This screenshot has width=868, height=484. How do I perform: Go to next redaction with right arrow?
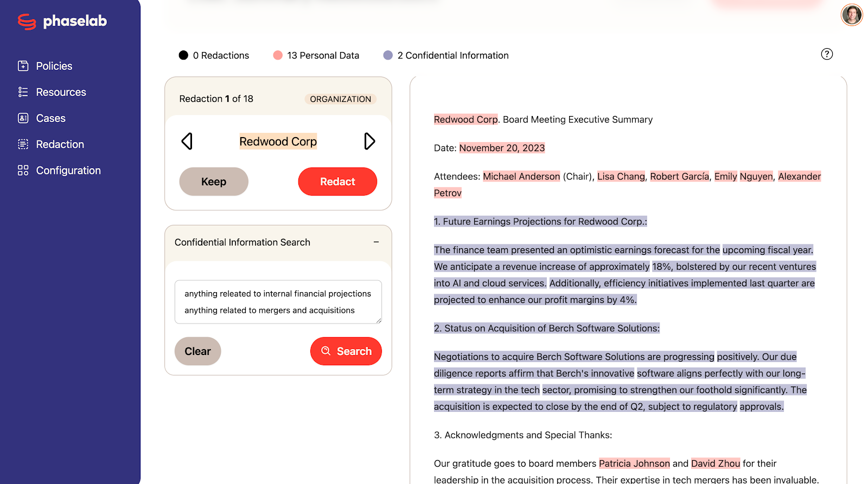[369, 141]
